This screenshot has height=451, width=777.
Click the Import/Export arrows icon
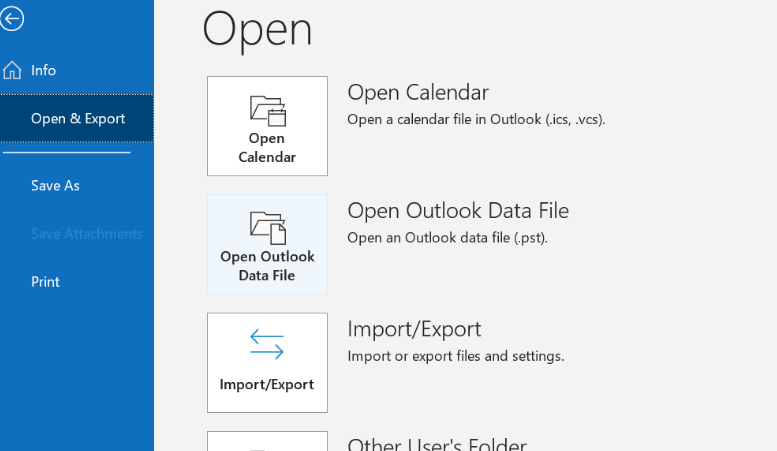pyautogui.click(x=267, y=346)
